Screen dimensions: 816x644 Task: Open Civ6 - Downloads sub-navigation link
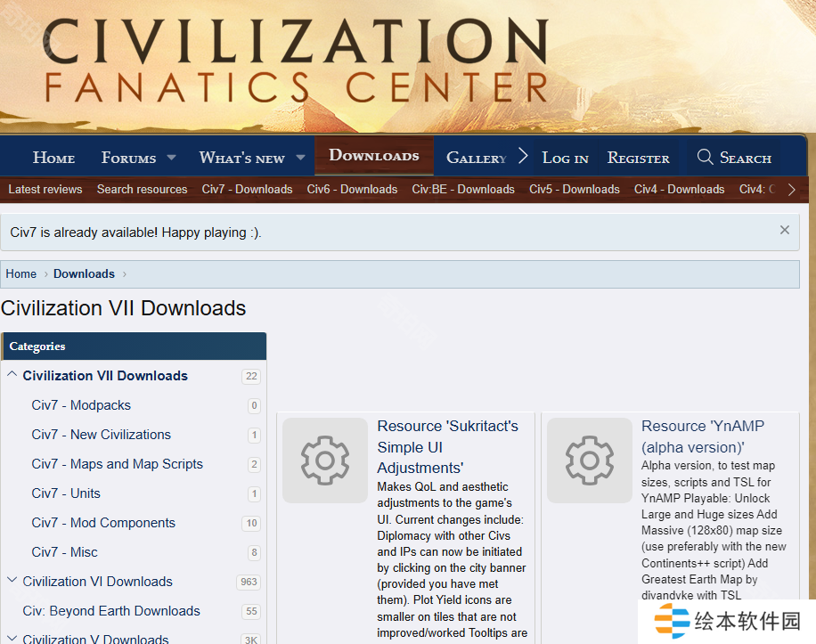pyautogui.click(x=352, y=189)
